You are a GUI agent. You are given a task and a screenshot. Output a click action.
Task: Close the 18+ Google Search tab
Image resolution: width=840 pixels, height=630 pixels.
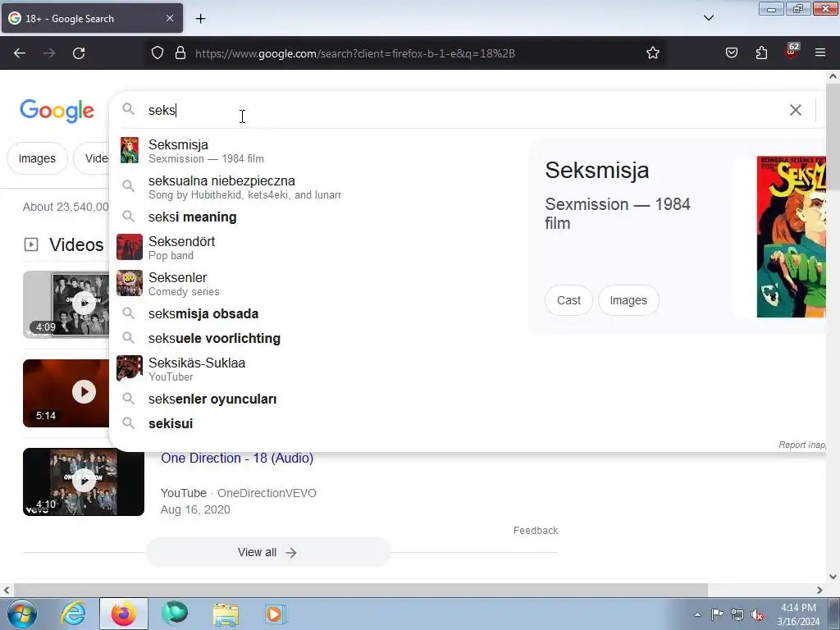tap(169, 18)
